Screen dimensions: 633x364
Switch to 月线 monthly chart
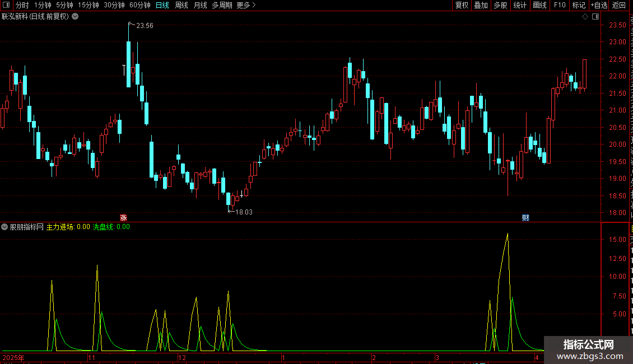tap(200, 5)
